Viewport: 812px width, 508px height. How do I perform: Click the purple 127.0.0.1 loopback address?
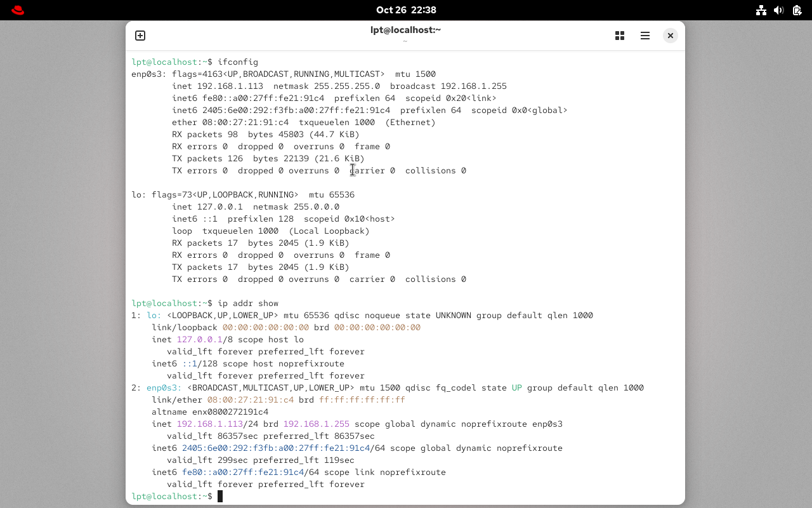199,339
